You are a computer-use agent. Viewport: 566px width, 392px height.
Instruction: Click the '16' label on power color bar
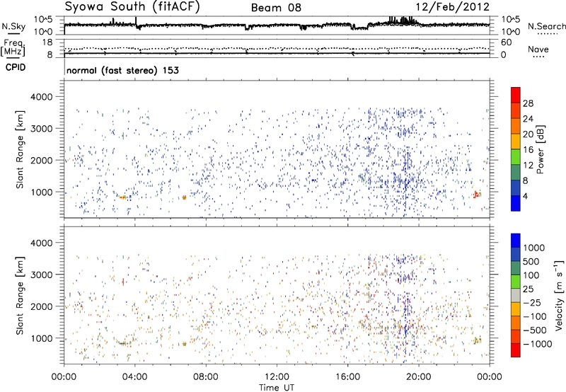[528, 150]
